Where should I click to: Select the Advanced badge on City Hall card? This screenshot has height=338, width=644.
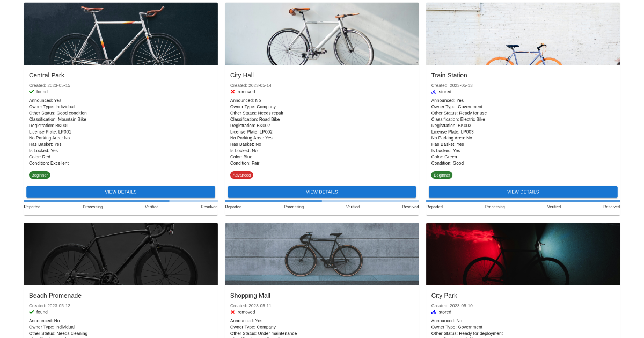(x=241, y=174)
